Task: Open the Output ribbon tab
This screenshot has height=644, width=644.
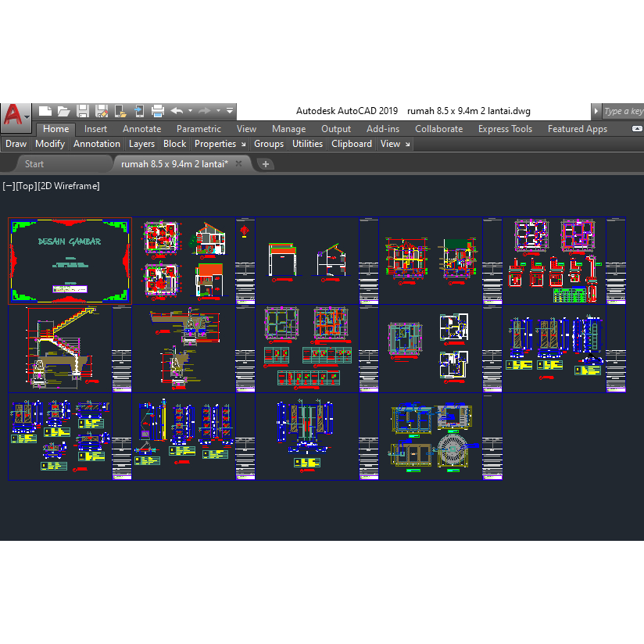Action: 336,129
